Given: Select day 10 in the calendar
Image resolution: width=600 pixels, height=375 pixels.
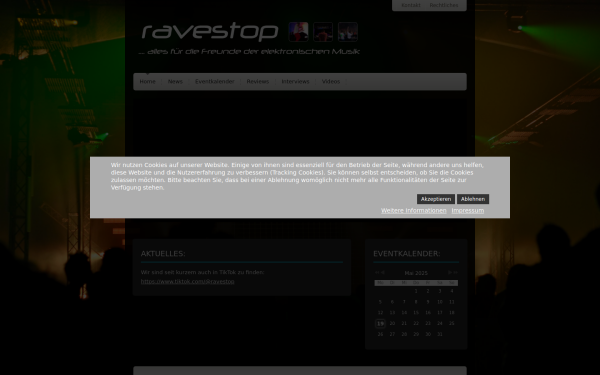Looking at the screenshot, I should pos(440,302).
